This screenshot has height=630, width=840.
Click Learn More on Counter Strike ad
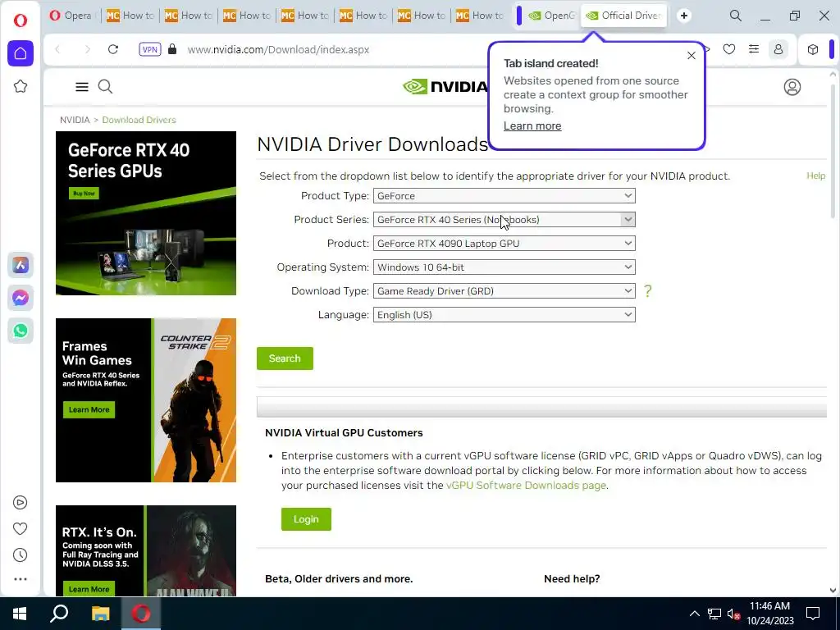pyautogui.click(x=89, y=410)
